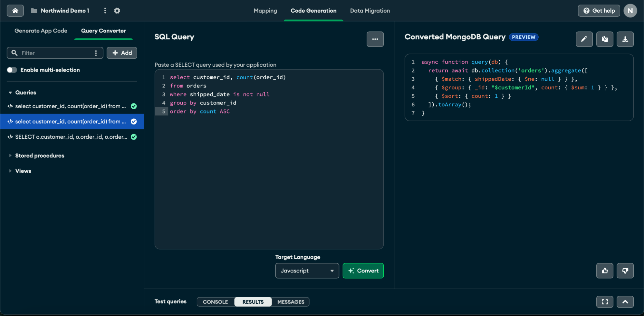Click the $match line in MongoDB output
This screenshot has height=316, width=644.
coord(506,79)
